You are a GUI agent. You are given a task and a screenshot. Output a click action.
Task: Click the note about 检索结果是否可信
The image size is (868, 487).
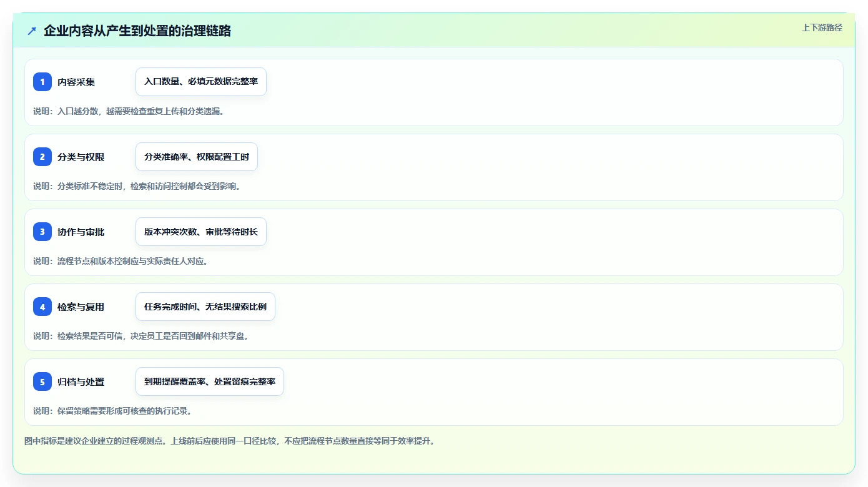tap(141, 336)
